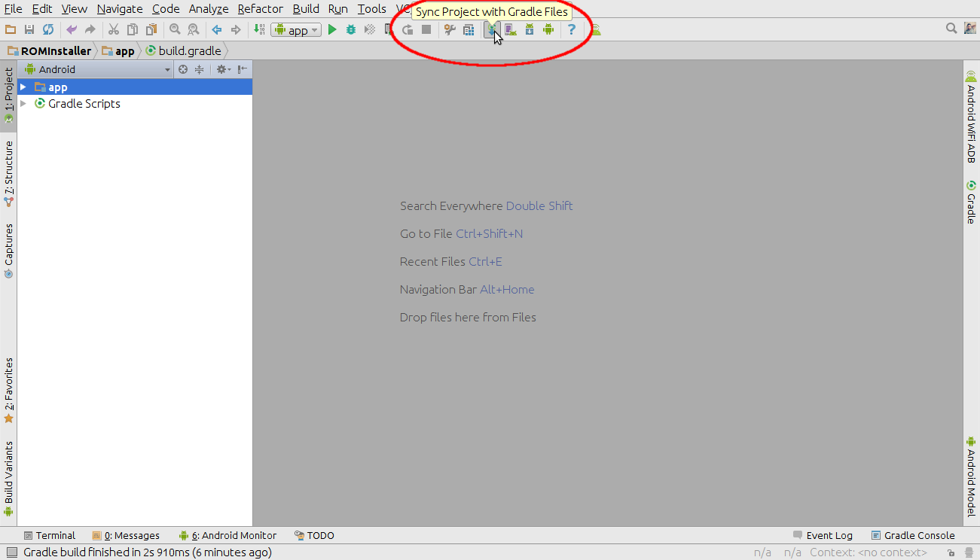This screenshot has width=980, height=560.
Task: Open the Tools menu
Action: pyautogui.click(x=372, y=9)
